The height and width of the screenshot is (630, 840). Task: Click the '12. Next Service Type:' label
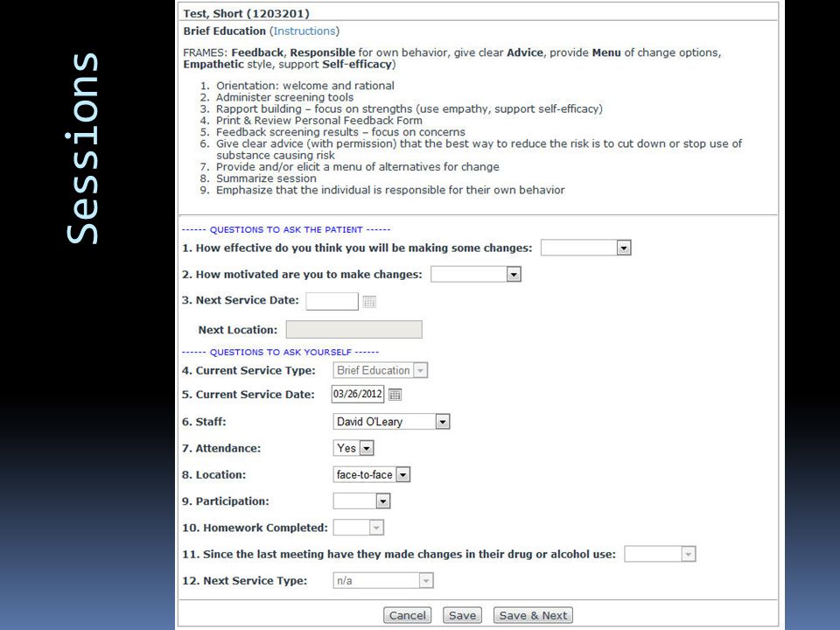coord(245,581)
